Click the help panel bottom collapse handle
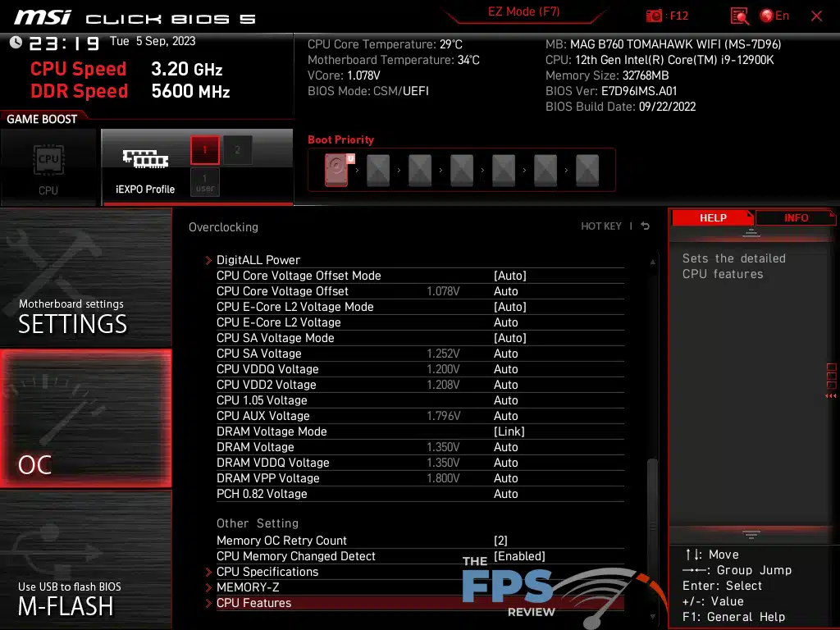The width and height of the screenshot is (840, 630). click(751, 534)
